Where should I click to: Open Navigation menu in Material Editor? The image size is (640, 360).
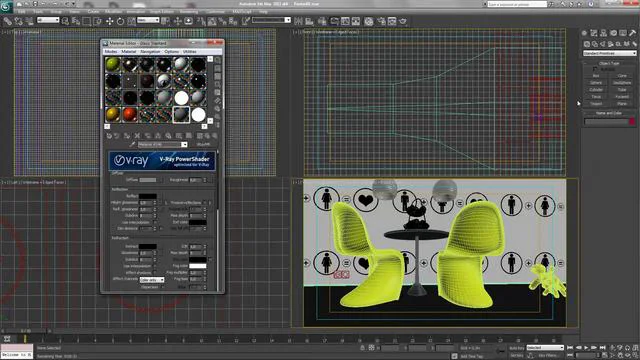(x=150, y=52)
